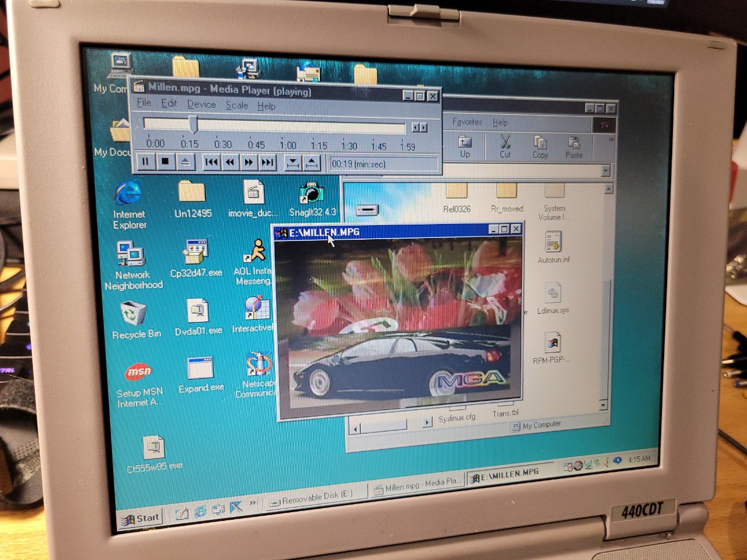The width and height of the screenshot is (747, 560).
Task: Select the SnagIt32 4.3 desktop shortcut
Action: [x=312, y=199]
